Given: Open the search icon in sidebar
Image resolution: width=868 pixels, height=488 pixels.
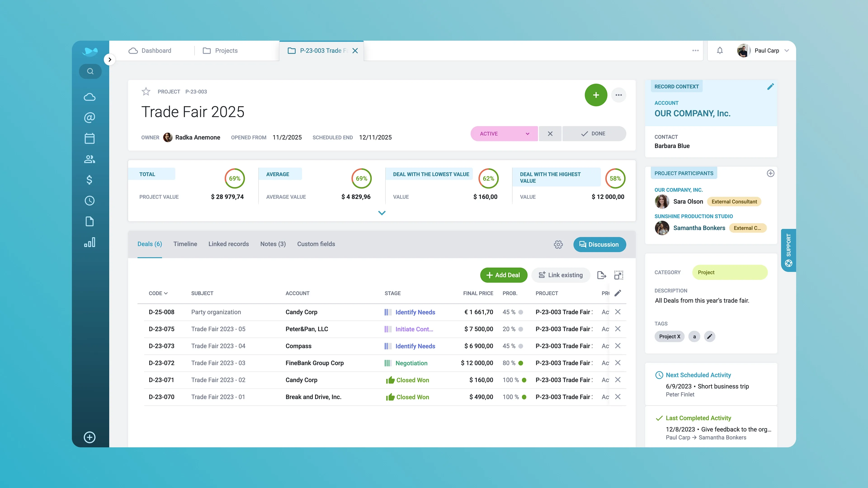Looking at the screenshot, I should click(90, 71).
